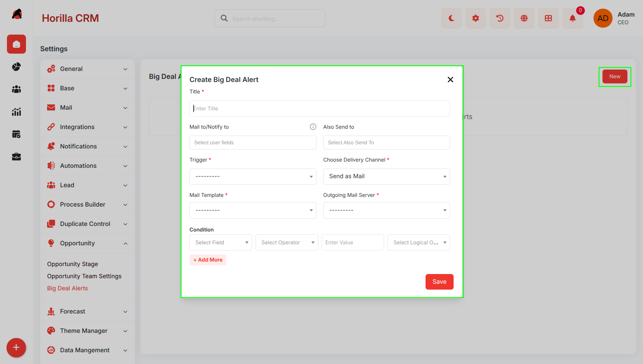
Task: Toggle dark mode moon icon
Action: tap(451, 18)
